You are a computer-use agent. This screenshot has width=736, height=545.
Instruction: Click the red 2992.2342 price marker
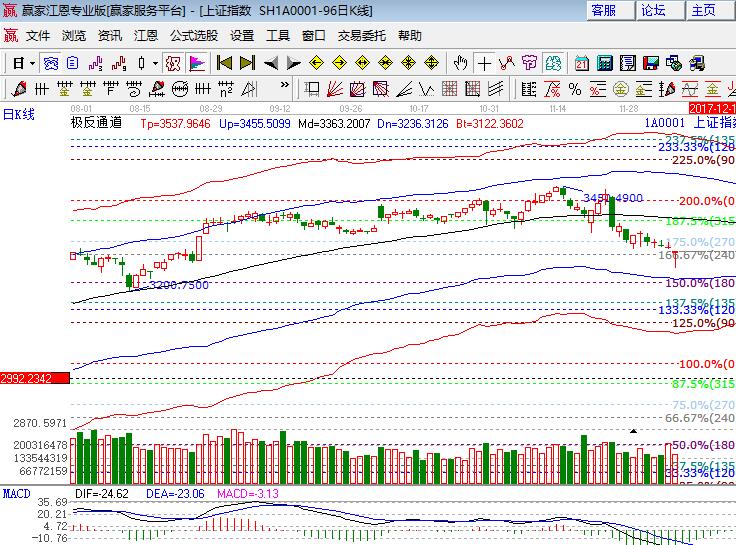(x=35, y=378)
